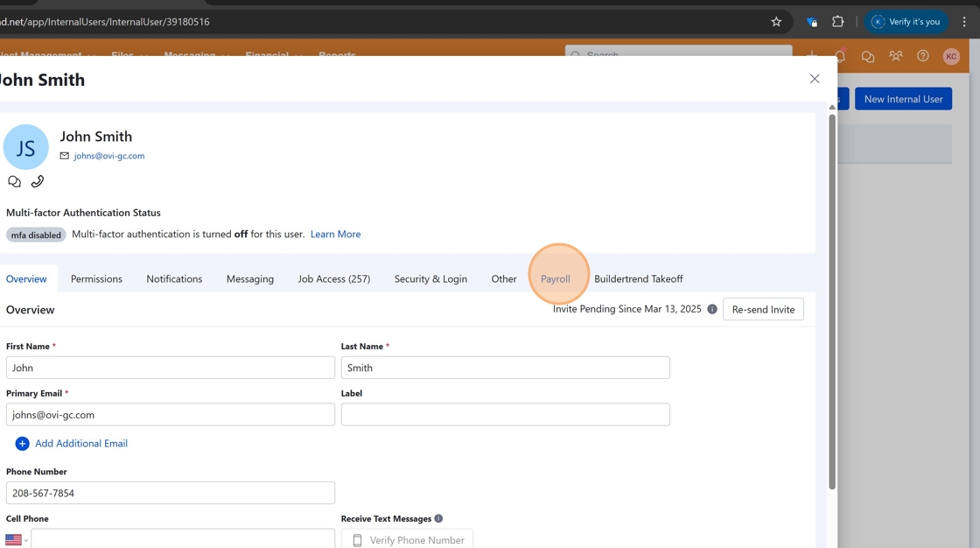The width and height of the screenshot is (980, 548).
Task: Click the First Name field
Action: [171, 368]
